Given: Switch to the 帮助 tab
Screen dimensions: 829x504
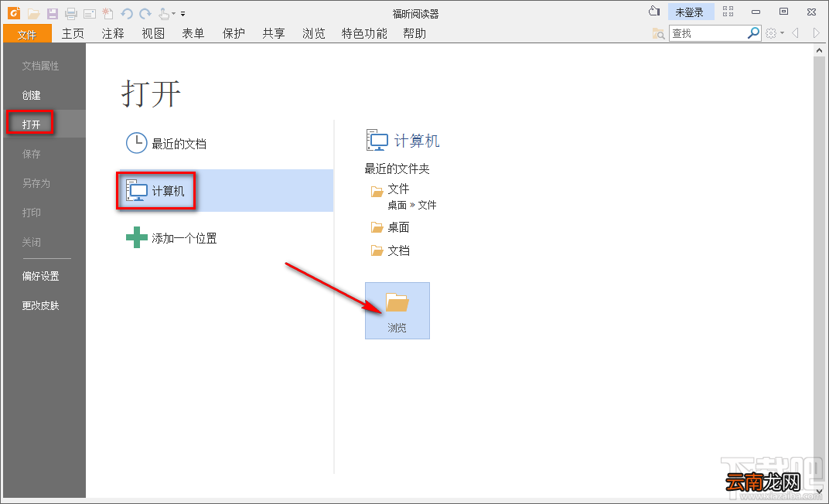Looking at the screenshot, I should coord(414,34).
